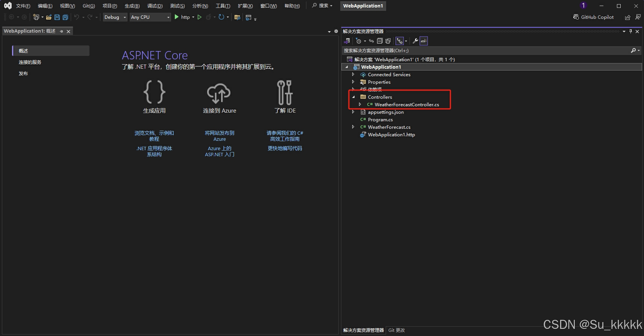Click the Find in Files folder icon
The width and height of the screenshot is (644, 336).
237,17
